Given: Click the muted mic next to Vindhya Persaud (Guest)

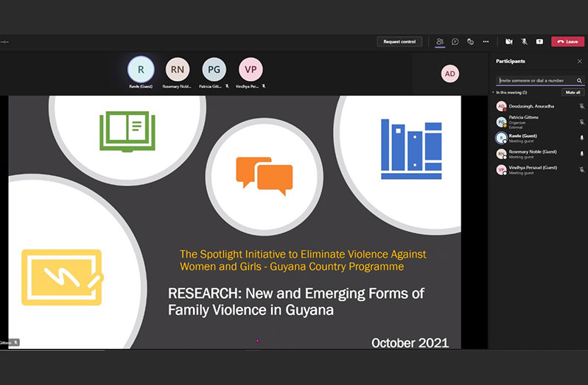Looking at the screenshot, I should click(581, 169).
